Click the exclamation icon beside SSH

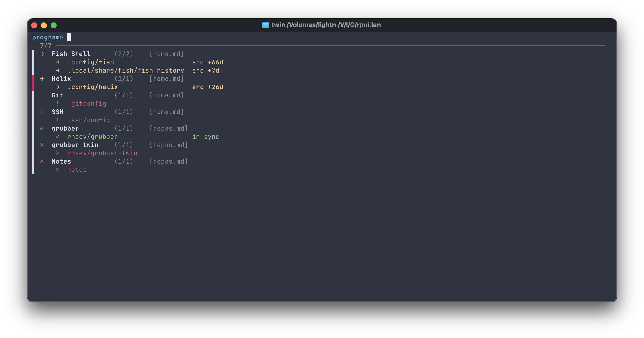(42, 112)
